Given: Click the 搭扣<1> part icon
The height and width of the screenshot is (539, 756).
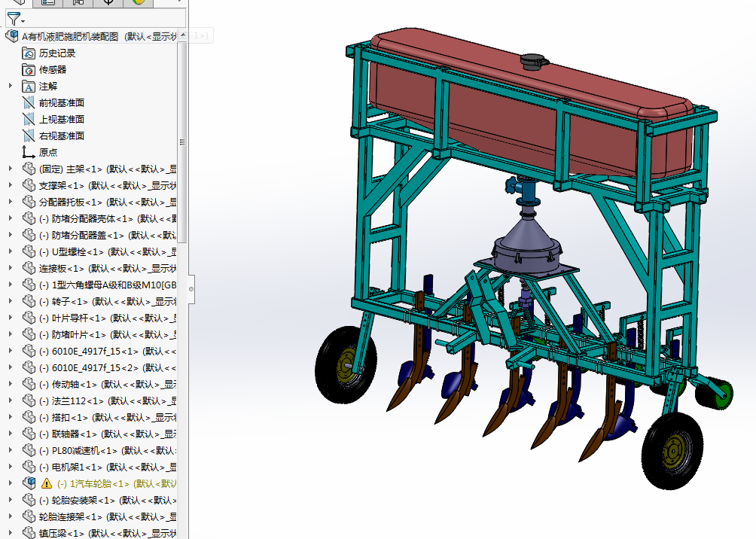Looking at the screenshot, I should 29,417.
